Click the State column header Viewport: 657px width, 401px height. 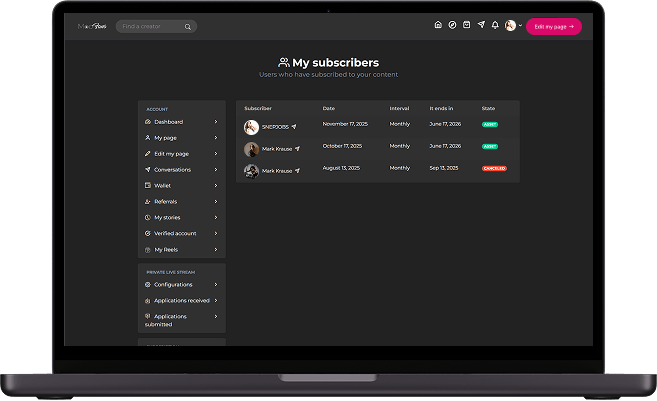click(488, 108)
